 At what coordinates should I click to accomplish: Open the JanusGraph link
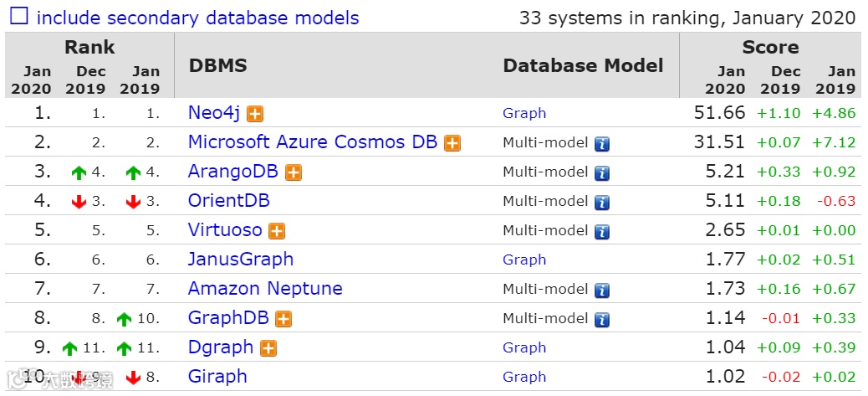(241, 260)
